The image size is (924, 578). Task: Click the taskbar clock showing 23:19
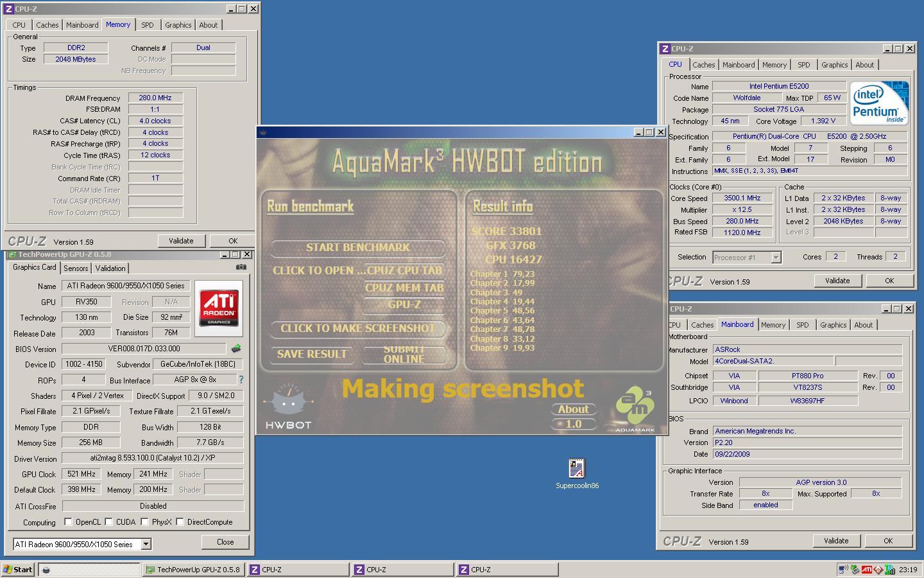(x=908, y=570)
